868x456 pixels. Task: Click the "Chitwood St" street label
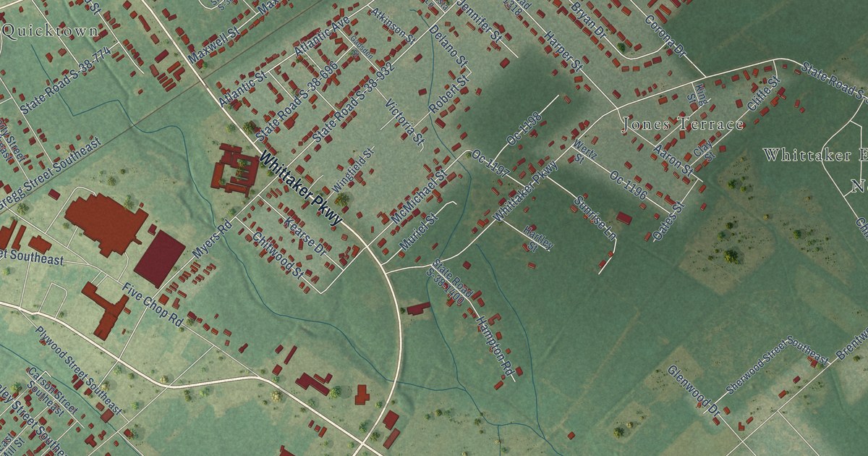coord(277,255)
